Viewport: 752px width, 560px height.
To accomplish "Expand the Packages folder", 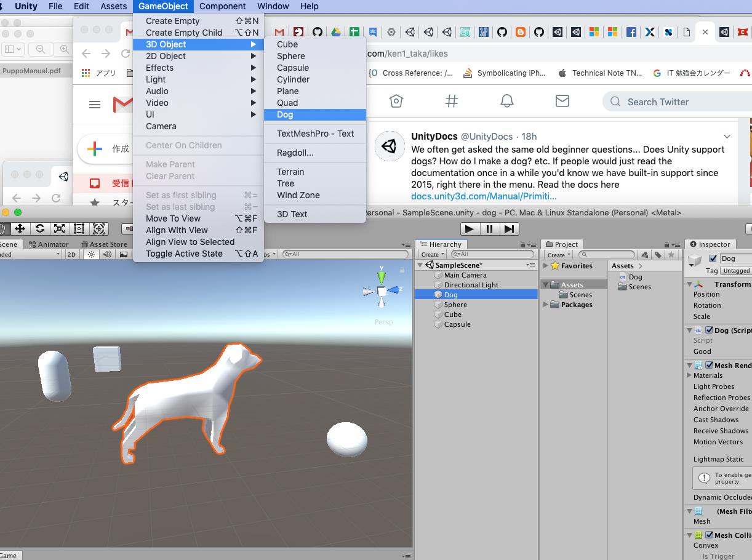I will (546, 305).
